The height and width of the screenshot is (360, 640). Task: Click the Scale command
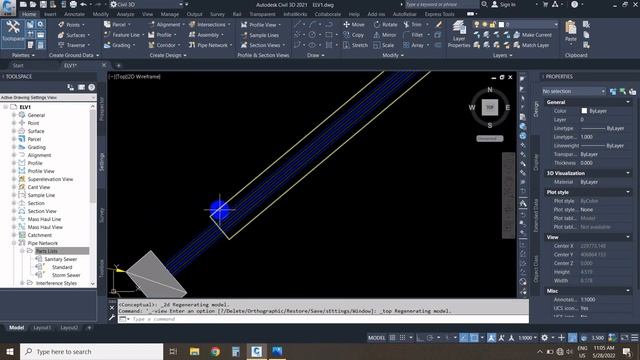[x=384, y=45]
